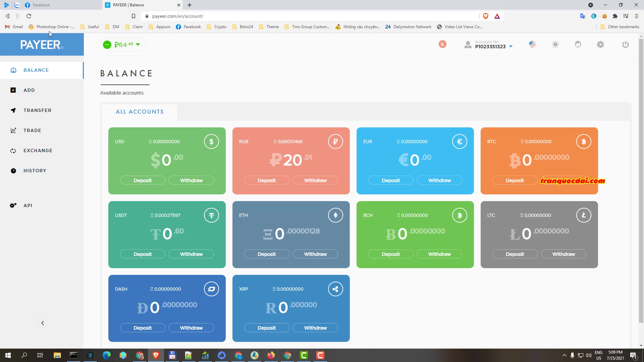Image resolution: width=644 pixels, height=362 pixels.
Task: Click the Bitcoin coin icon on BTC card
Action: coord(584,141)
